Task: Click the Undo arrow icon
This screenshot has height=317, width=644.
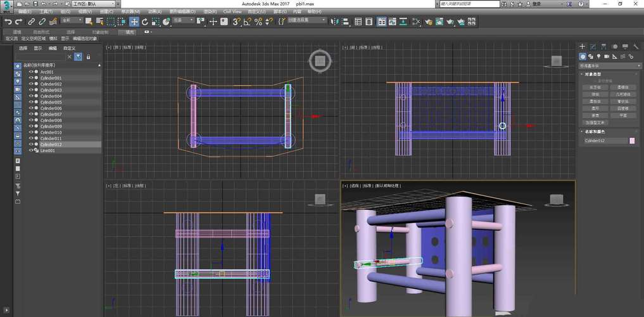Action: (8, 22)
